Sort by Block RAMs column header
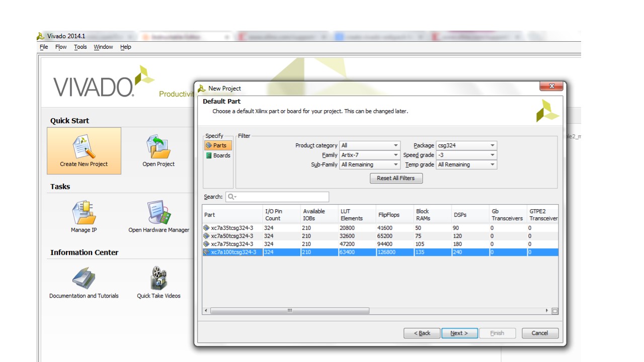Image resolution: width=644 pixels, height=362 pixels. [432, 215]
